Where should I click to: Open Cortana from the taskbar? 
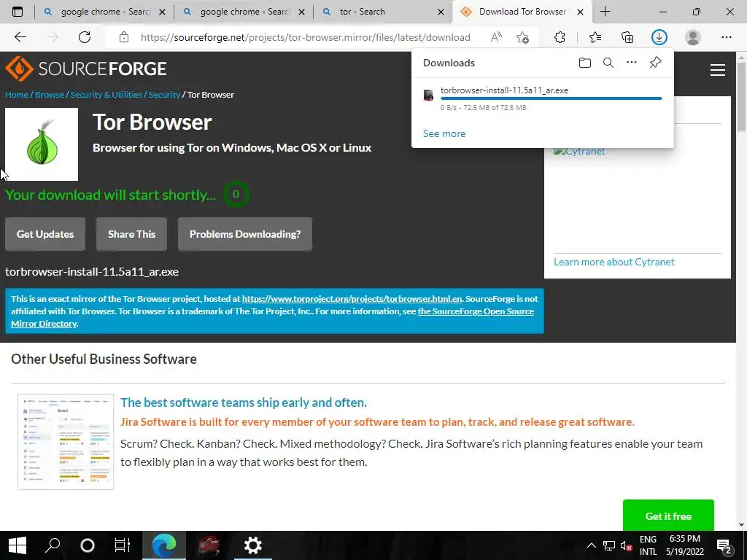point(88,545)
